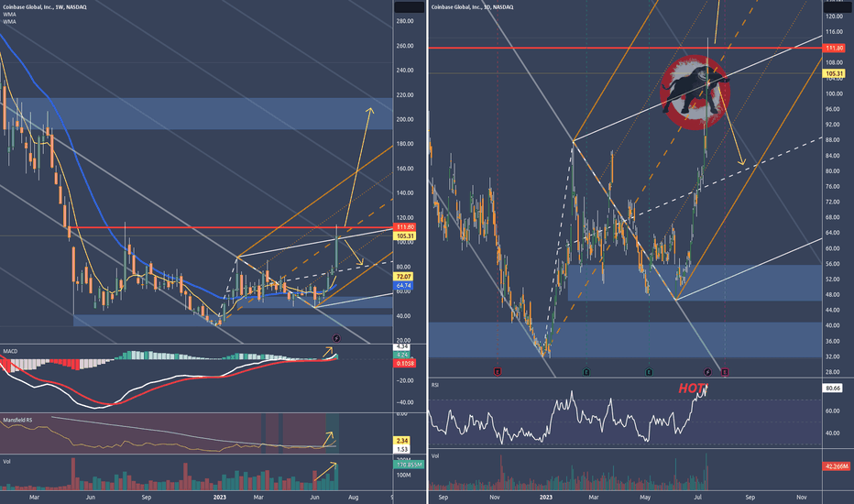Click the 28.00 level on daily price axis

coord(832,372)
